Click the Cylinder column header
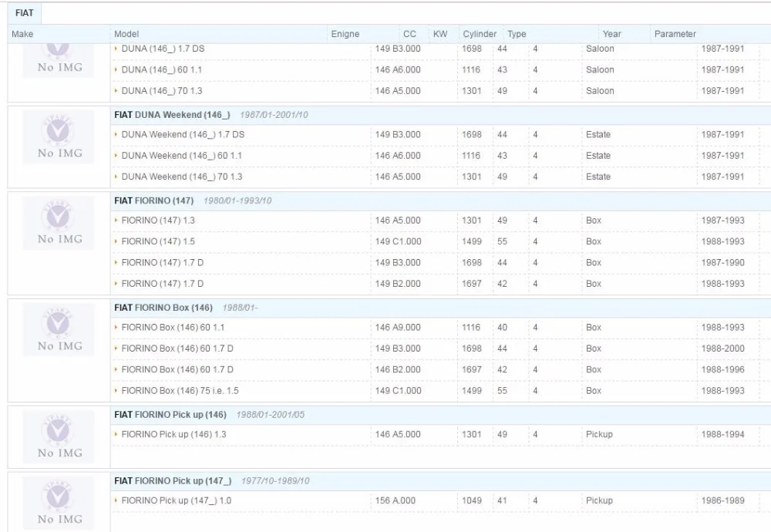771x532 pixels. pyautogui.click(x=480, y=34)
